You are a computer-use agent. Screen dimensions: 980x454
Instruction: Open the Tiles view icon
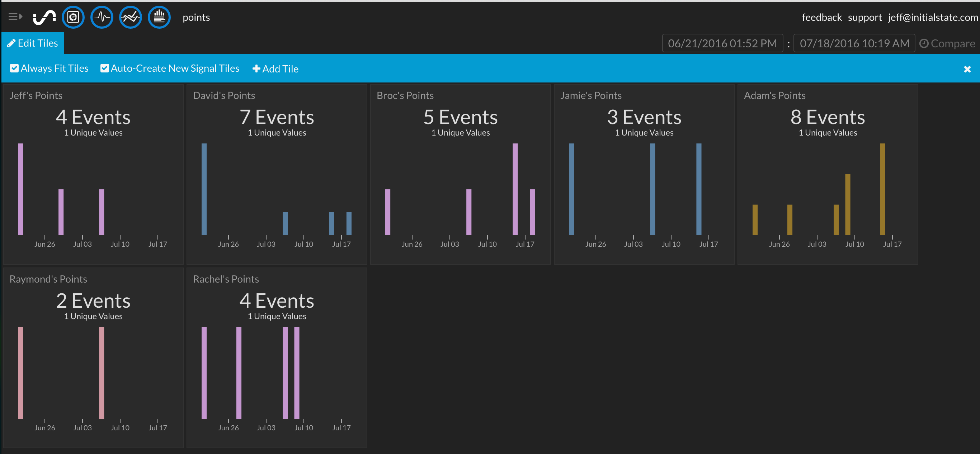click(x=73, y=17)
